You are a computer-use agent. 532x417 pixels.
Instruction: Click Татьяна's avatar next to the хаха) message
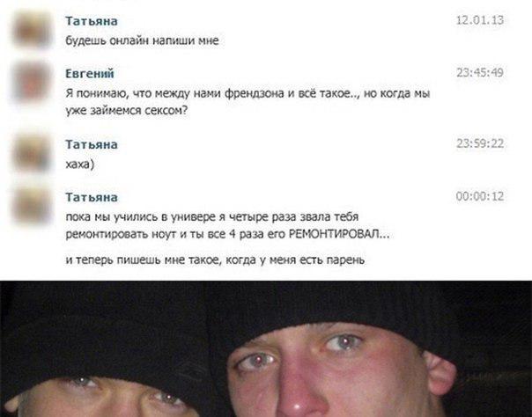[x=32, y=153]
